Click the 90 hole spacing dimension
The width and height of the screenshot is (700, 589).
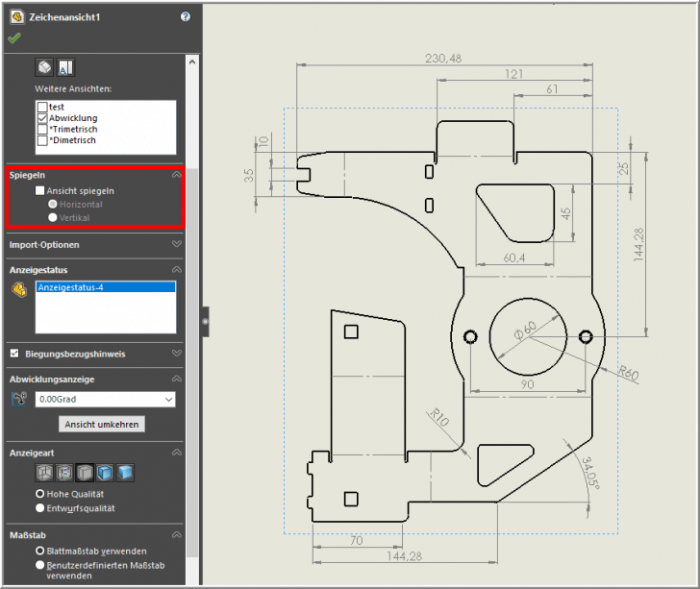527,384
